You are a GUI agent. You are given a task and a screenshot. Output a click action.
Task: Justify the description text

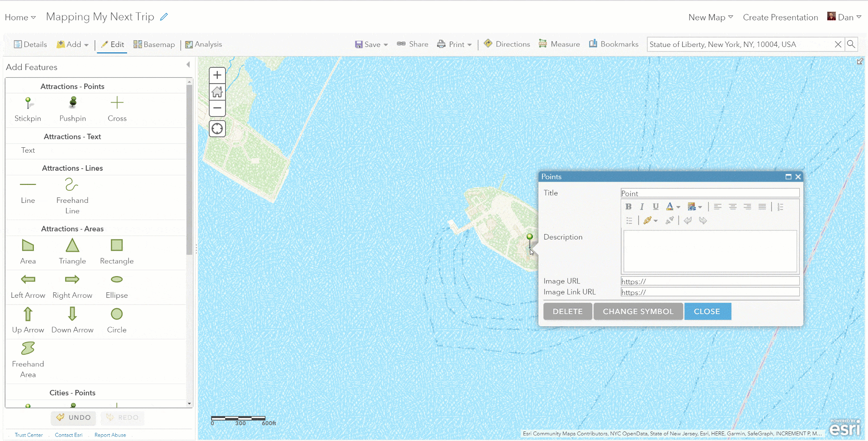[x=762, y=207]
